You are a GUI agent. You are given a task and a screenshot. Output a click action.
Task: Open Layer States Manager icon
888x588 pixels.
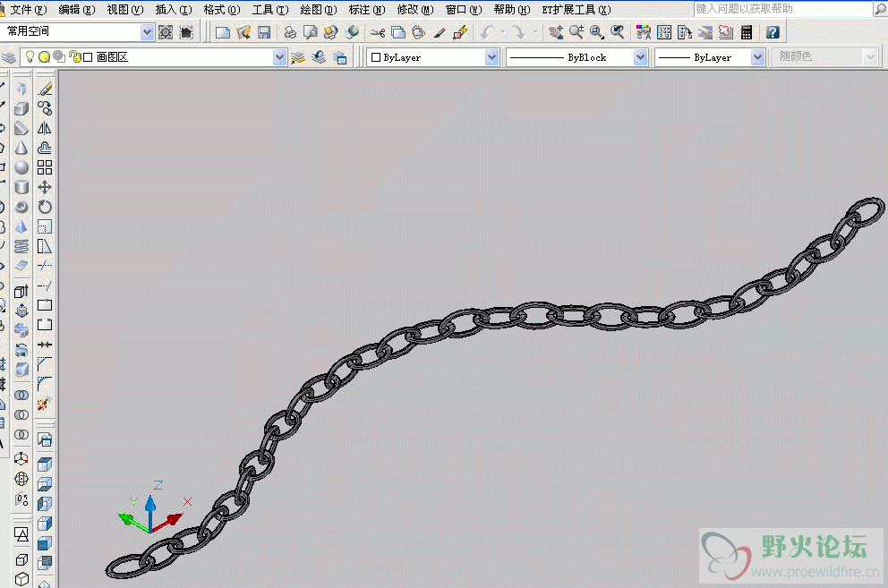(339, 57)
